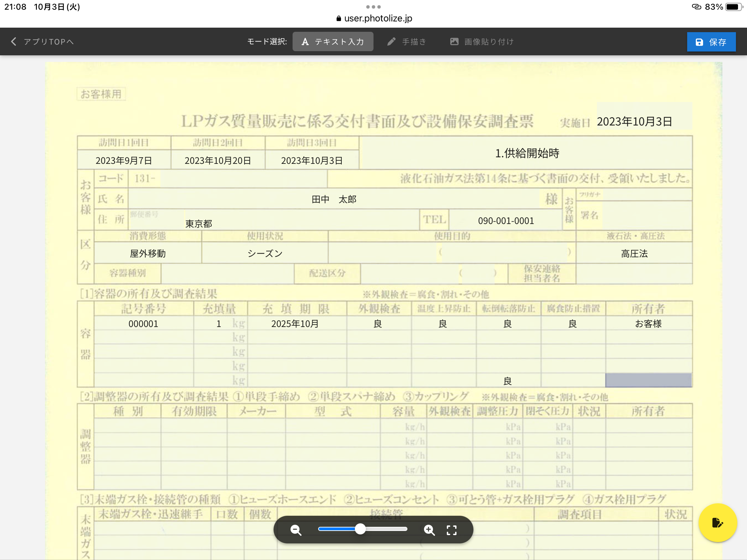The height and width of the screenshot is (560, 747).
Task: Edit the name field 田中 太郎
Action: pyautogui.click(x=334, y=199)
